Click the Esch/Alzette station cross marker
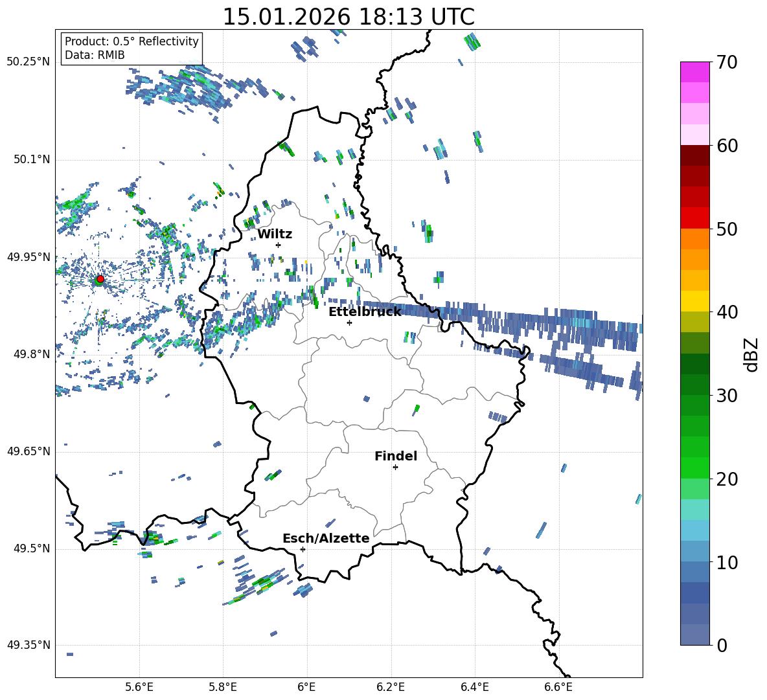This screenshot has height=700, width=767. (x=303, y=549)
